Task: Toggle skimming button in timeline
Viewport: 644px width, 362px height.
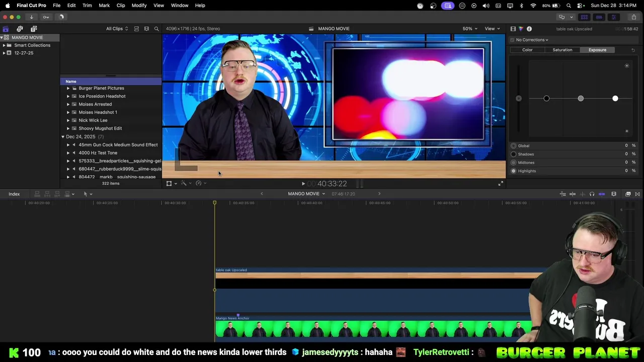Action: 573,194
